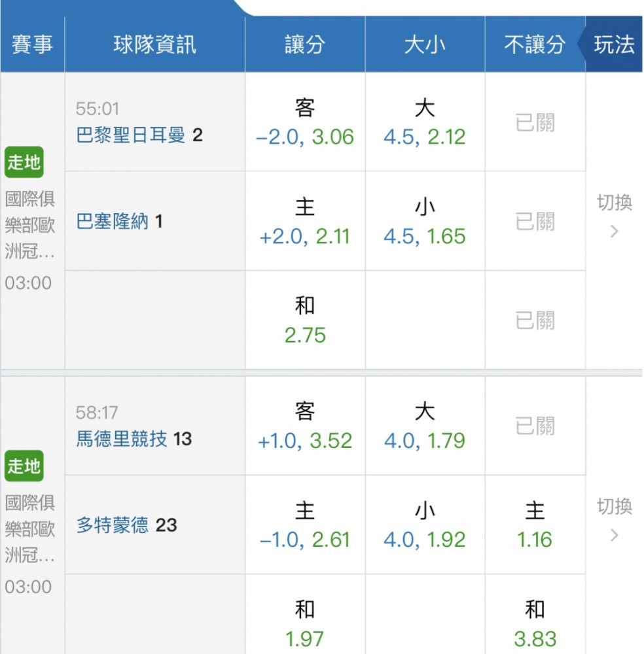Image resolution: width=644 pixels, height=654 pixels.
Task: Open team link 巴黎聖日耳曼
Action: coord(131,135)
